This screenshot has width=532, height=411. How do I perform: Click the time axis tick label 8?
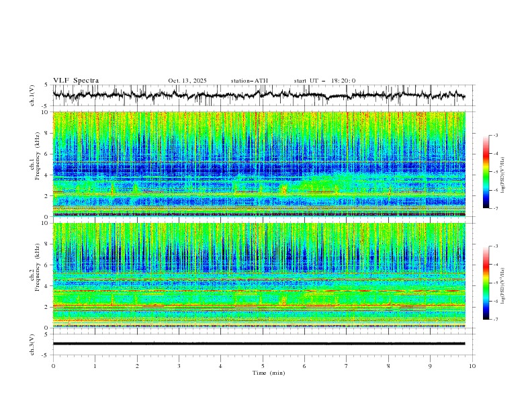coord(388,366)
